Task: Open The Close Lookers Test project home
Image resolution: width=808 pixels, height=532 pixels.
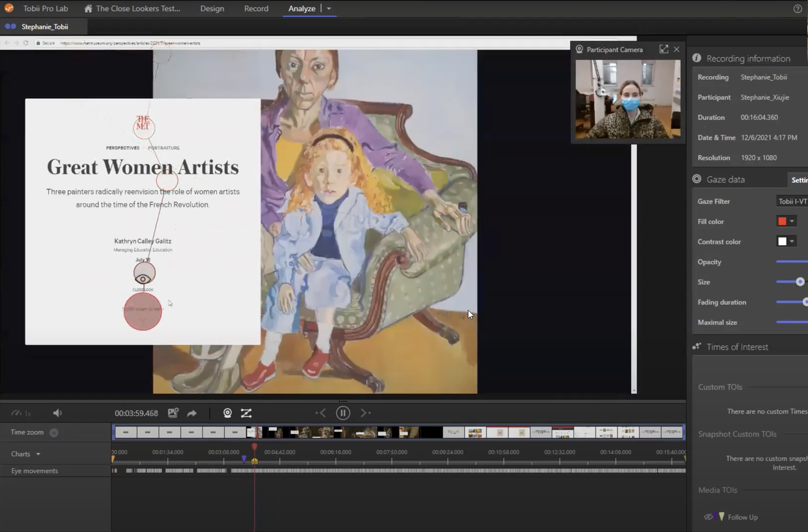Action: point(132,8)
